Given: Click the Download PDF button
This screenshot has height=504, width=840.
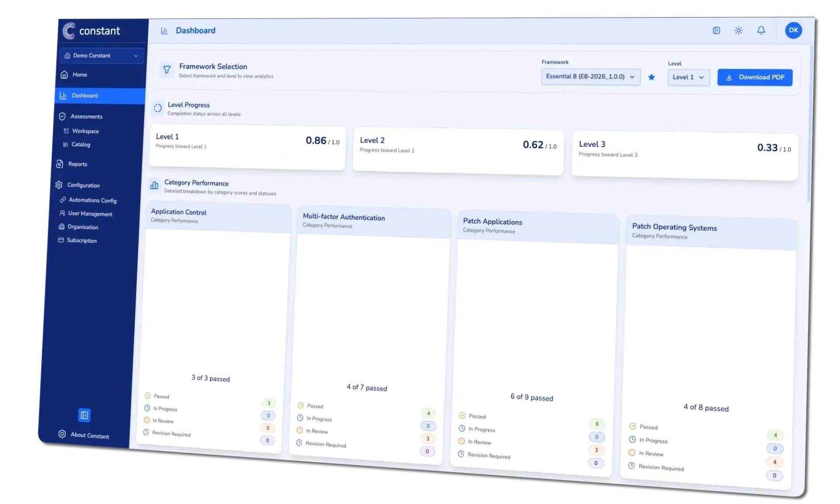Looking at the screenshot, I should click(x=755, y=77).
